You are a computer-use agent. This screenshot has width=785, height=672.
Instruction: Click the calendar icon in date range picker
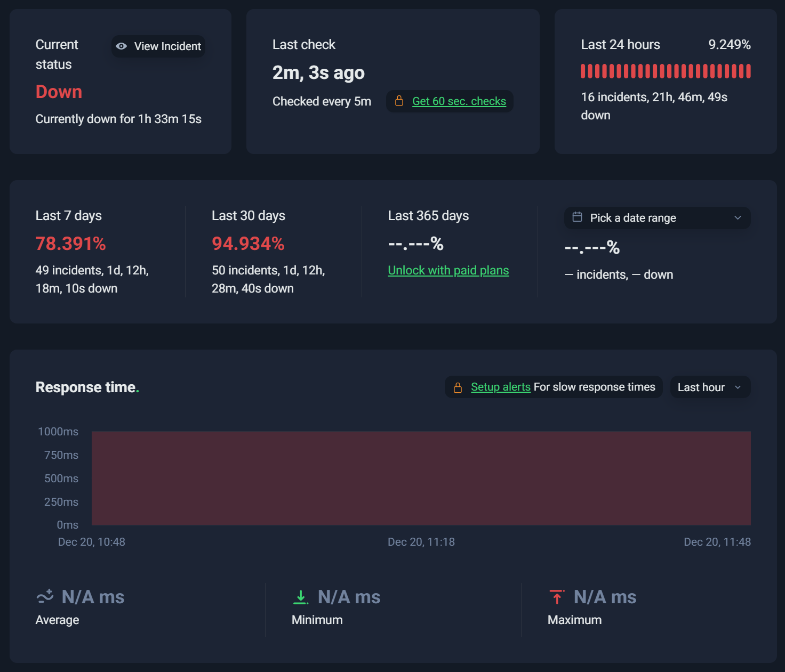577,217
